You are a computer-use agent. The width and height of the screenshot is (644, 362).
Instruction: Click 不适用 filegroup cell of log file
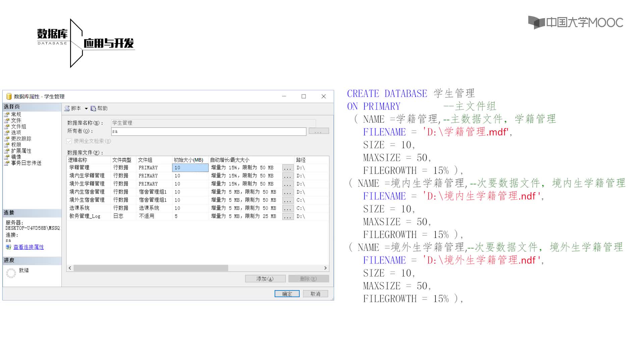tap(147, 216)
